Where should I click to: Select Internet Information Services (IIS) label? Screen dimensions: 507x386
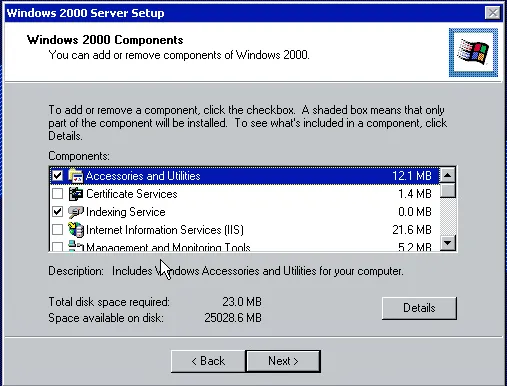pyautogui.click(x=165, y=230)
